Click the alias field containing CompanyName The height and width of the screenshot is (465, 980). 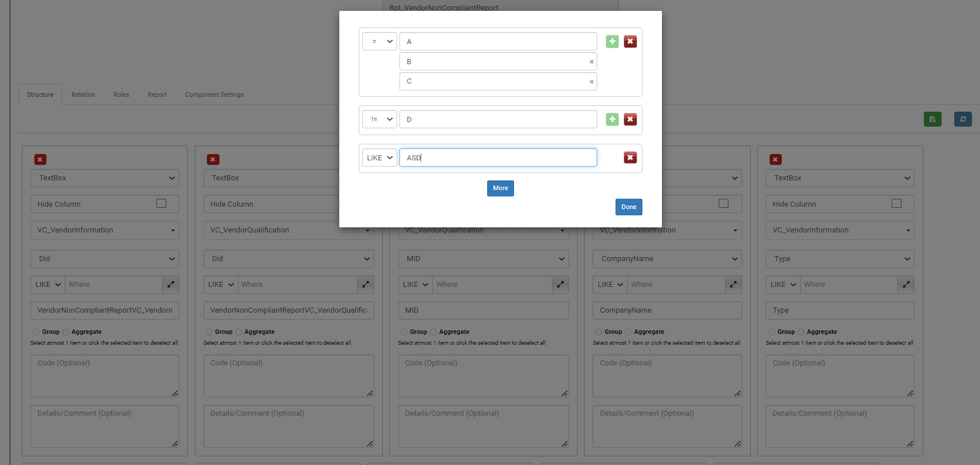[667, 310]
